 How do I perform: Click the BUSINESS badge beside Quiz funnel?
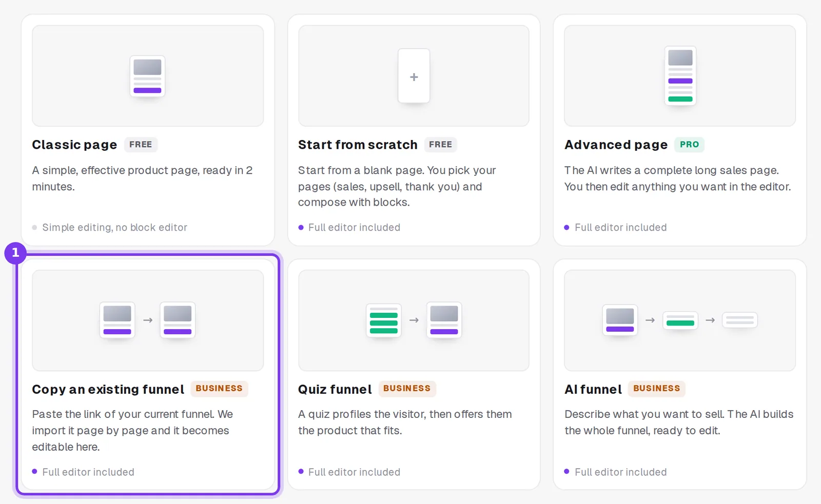[x=407, y=389]
